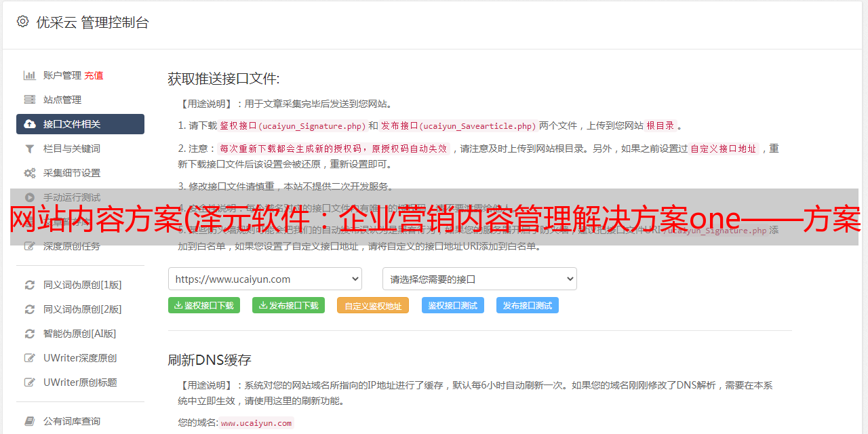The height and width of the screenshot is (434, 868).
Task: Open 智能伪原创[AI版] sidebar item
Action: 80,334
